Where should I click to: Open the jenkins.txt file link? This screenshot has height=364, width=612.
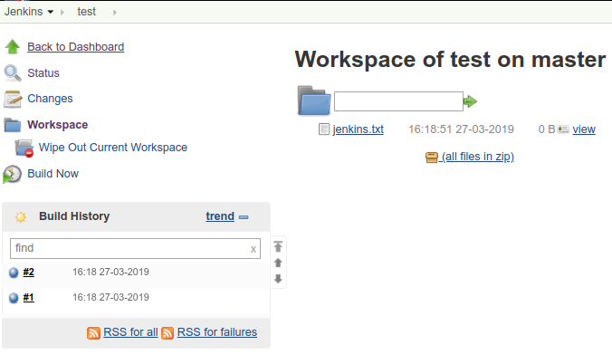359,129
